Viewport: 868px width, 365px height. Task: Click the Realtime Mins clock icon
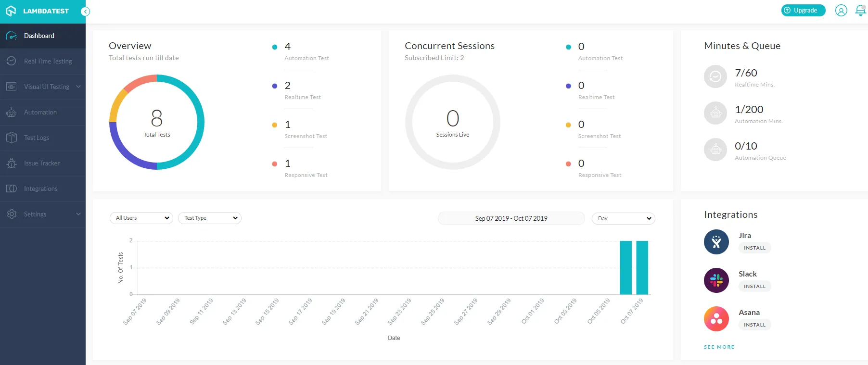715,76
